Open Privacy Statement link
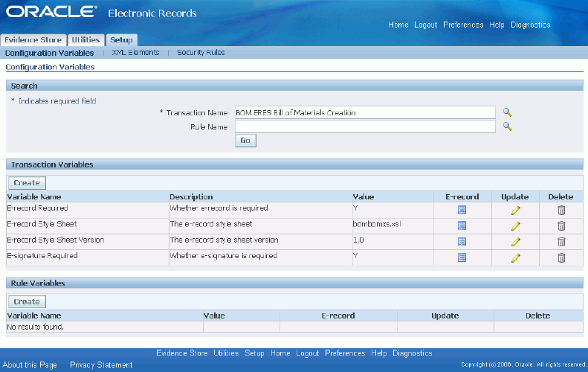588x372 pixels. (x=101, y=365)
